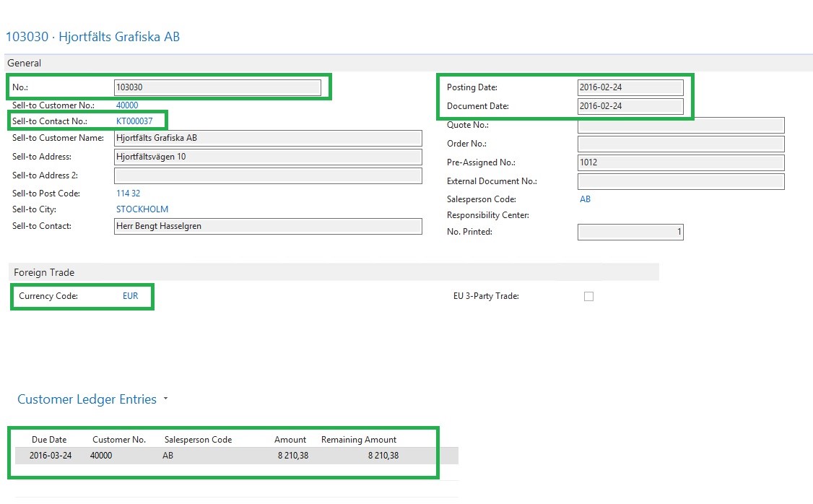The width and height of the screenshot is (813, 504).
Task: Select the Sell-to Contact name field
Action: (x=267, y=226)
